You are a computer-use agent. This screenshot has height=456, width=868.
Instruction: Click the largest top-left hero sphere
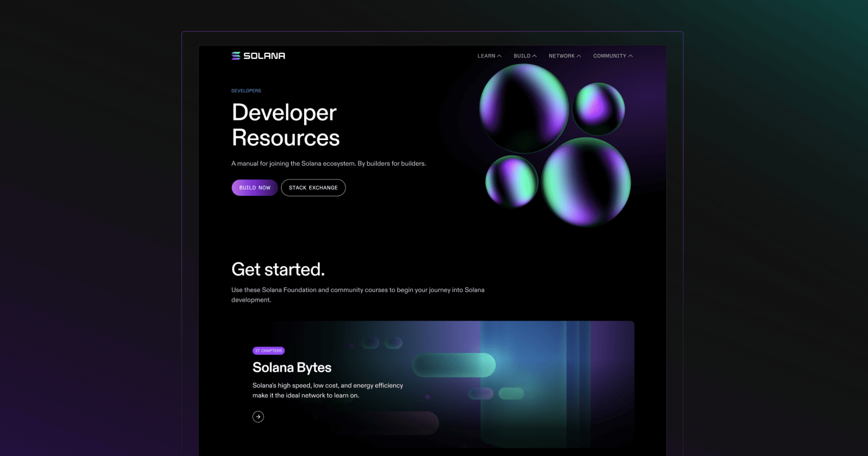(x=524, y=108)
